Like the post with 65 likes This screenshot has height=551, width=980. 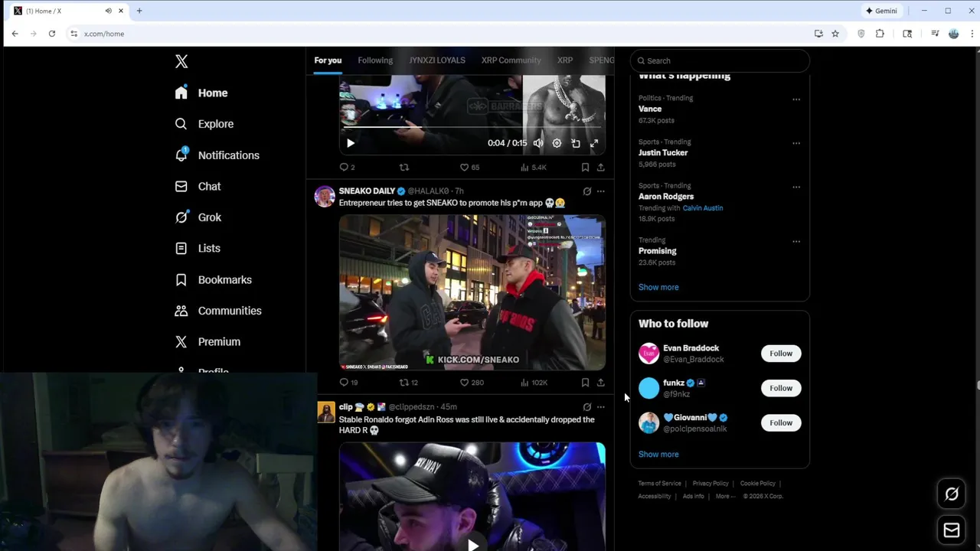point(469,167)
